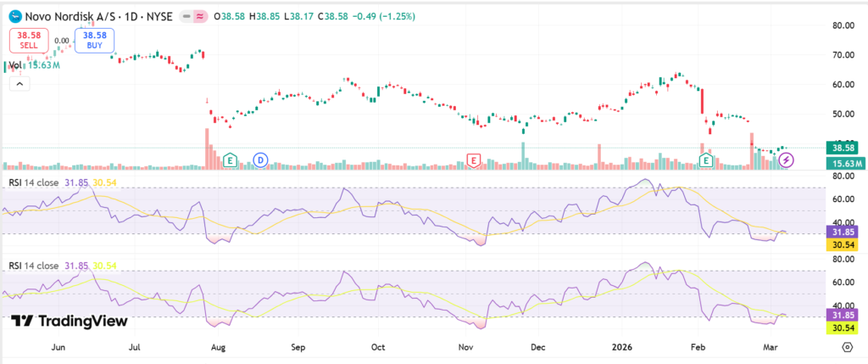Click the Vol indicator legend label
868x364 pixels.
pos(15,65)
